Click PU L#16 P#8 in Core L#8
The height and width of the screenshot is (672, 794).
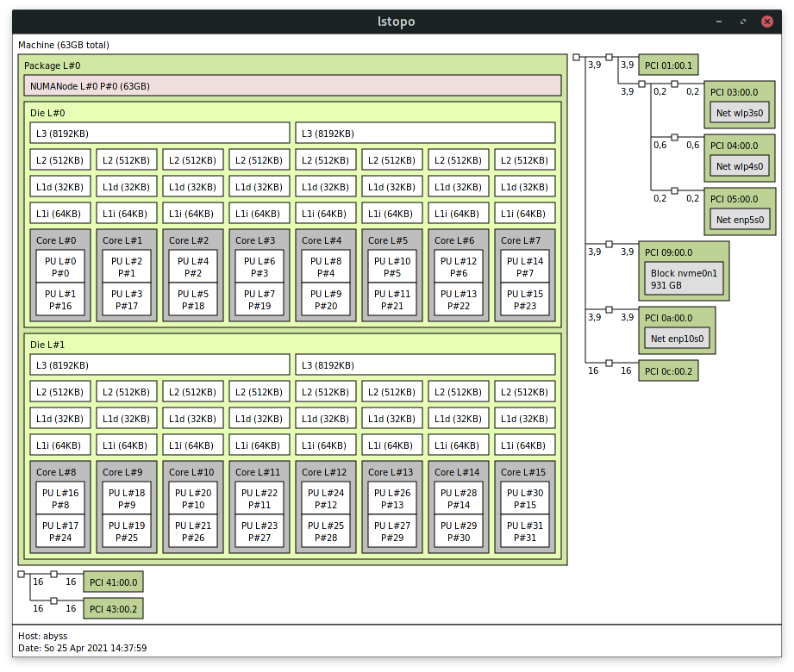pos(61,499)
